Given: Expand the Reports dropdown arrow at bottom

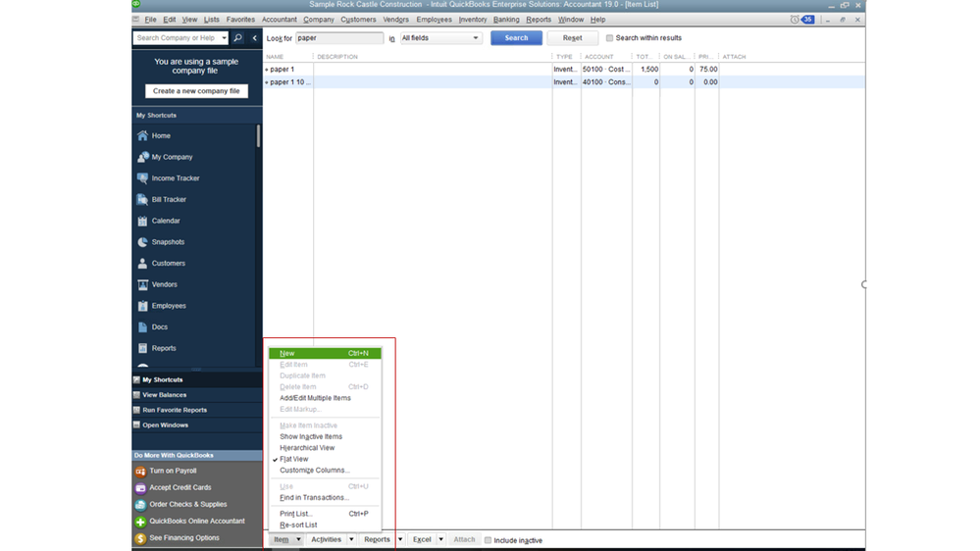Looking at the screenshot, I should point(400,540).
